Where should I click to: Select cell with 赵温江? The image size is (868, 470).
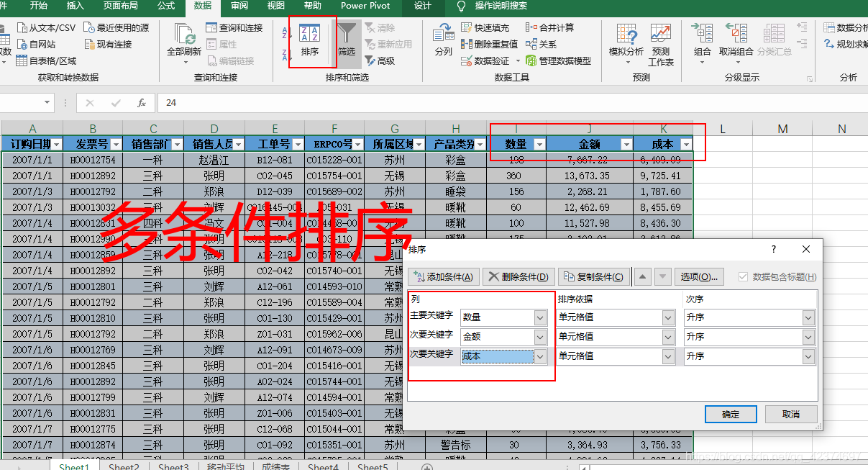click(214, 160)
